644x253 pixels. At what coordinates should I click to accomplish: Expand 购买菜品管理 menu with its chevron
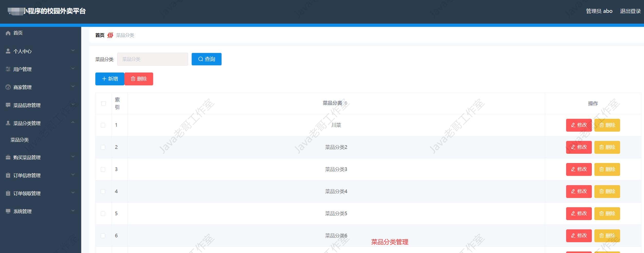[x=73, y=157]
